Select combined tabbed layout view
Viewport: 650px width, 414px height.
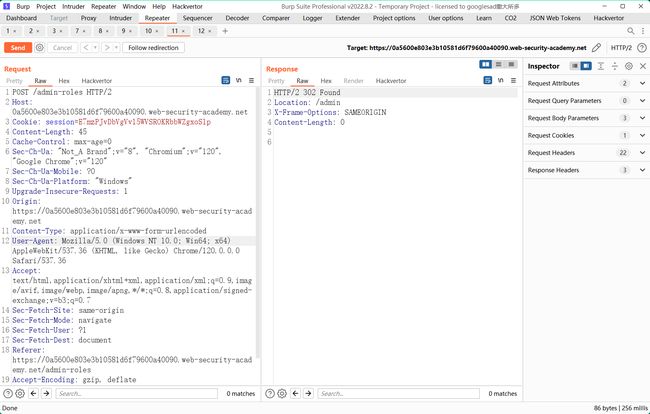[511, 64]
